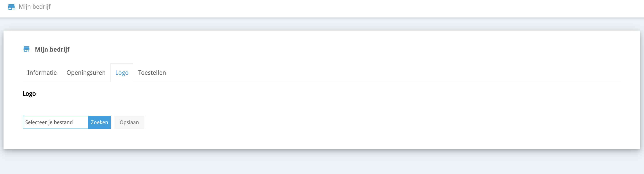Click the bold Logo section heading

[29, 94]
